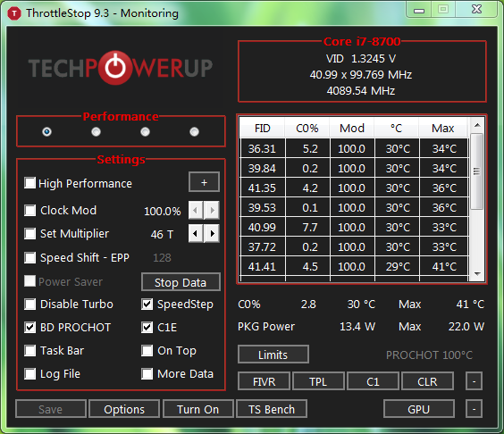Click the core table scrollbar thumb
The width and height of the screenshot is (504, 434).
tap(477, 171)
